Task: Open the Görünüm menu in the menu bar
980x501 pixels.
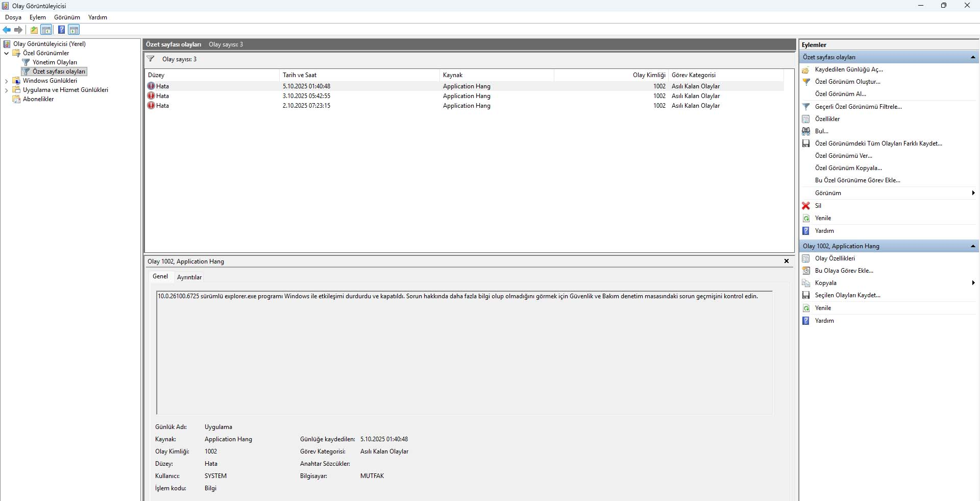Action: (67, 17)
